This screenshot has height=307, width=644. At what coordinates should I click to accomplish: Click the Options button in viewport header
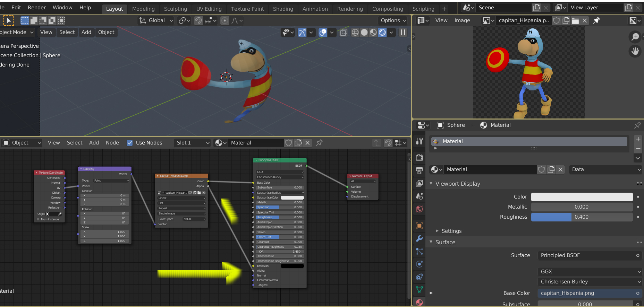coord(393,20)
